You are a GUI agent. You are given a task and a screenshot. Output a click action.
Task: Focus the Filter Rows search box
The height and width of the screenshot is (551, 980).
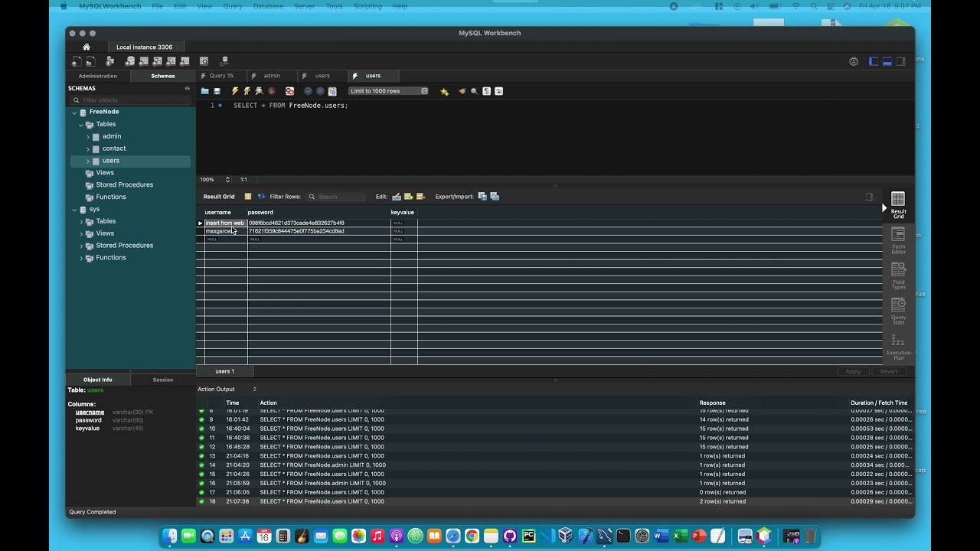pyautogui.click(x=335, y=197)
